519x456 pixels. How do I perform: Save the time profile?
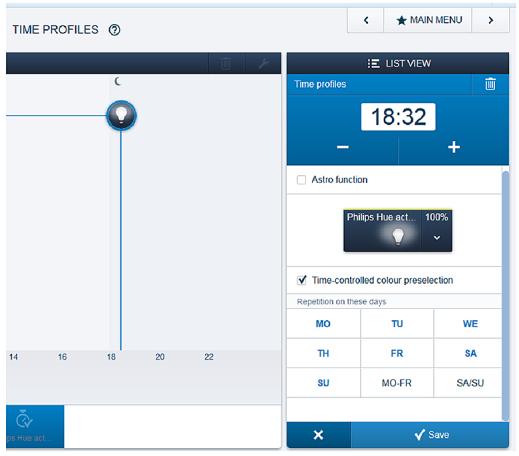coord(430,435)
